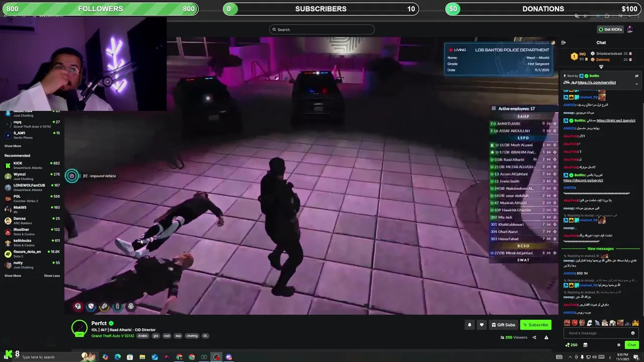Open recommended channel LONEWOLFanCUB
The height and width of the screenshot is (362, 644).
point(32,187)
